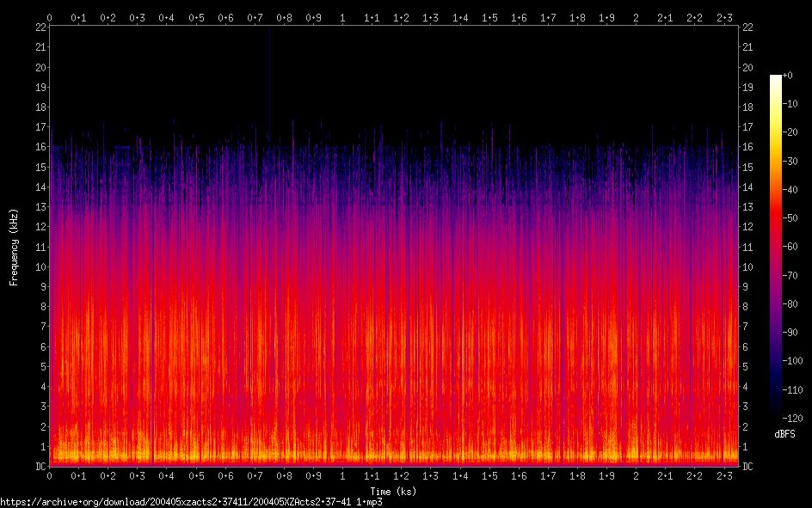
Task: Click the '-70' value on the dBFS scale
Action: [x=790, y=276]
